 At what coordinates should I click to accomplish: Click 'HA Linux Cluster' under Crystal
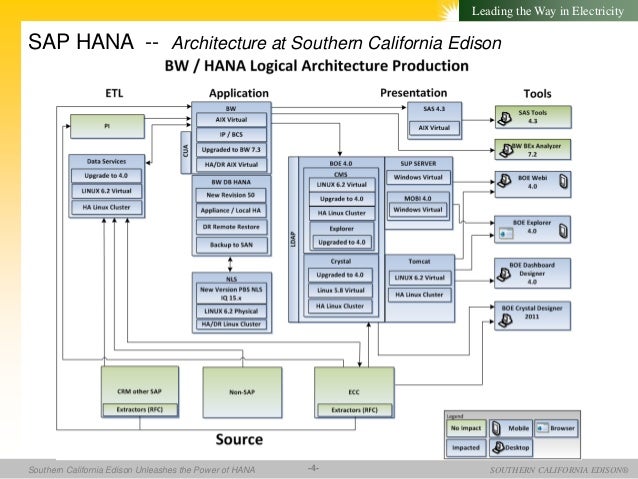[340, 306]
